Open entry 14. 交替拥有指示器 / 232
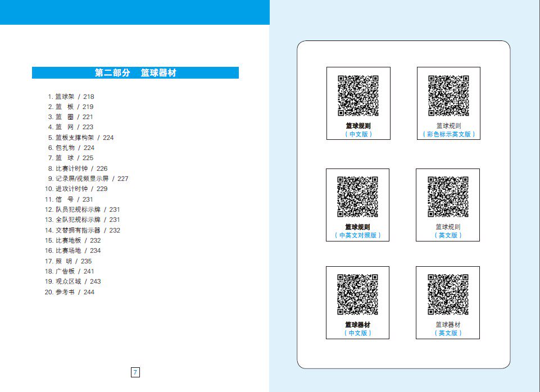The image size is (540, 392). pos(82,230)
